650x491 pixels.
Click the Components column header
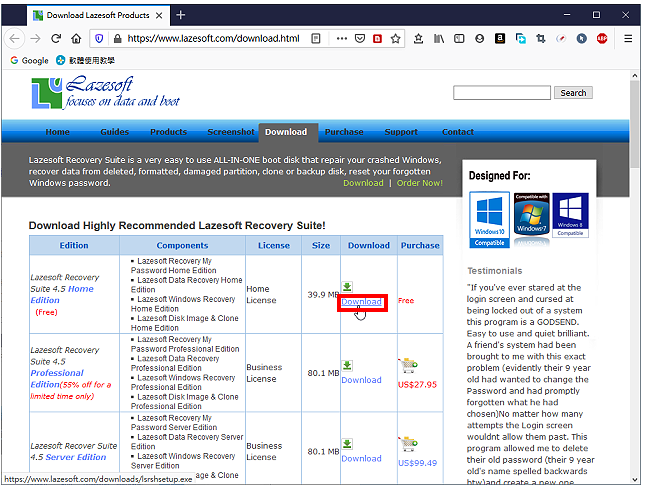pos(182,246)
